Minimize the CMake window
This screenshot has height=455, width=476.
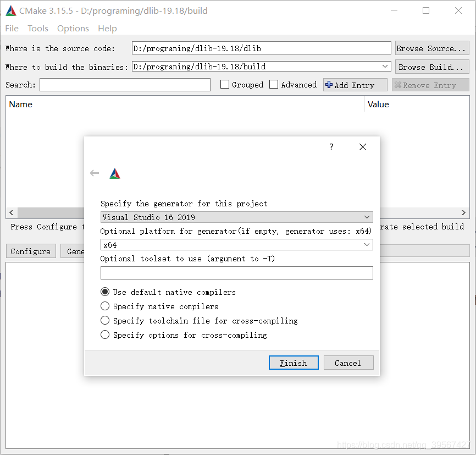tap(394, 10)
